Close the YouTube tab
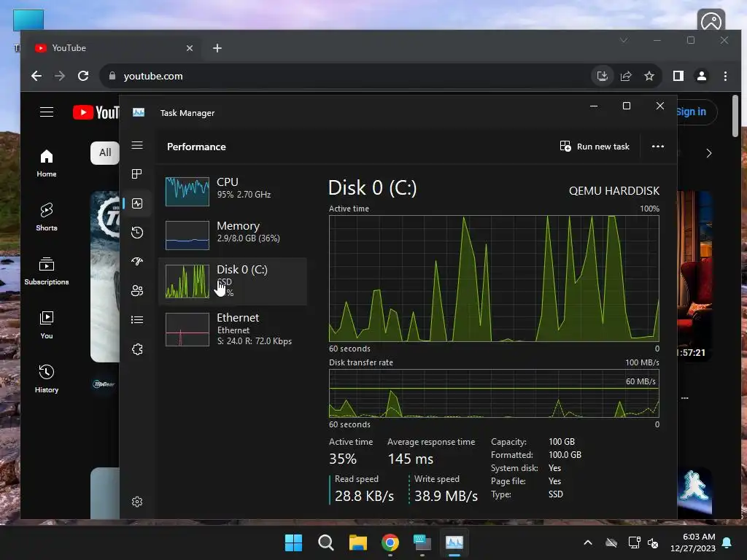This screenshot has width=747, height=560. coord(190,48)
